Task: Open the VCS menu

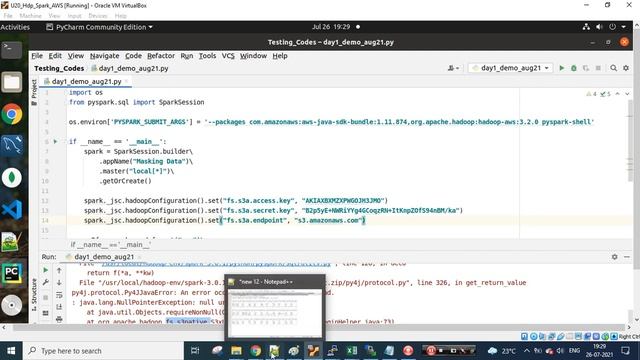Action: click(x=228, y=56)
